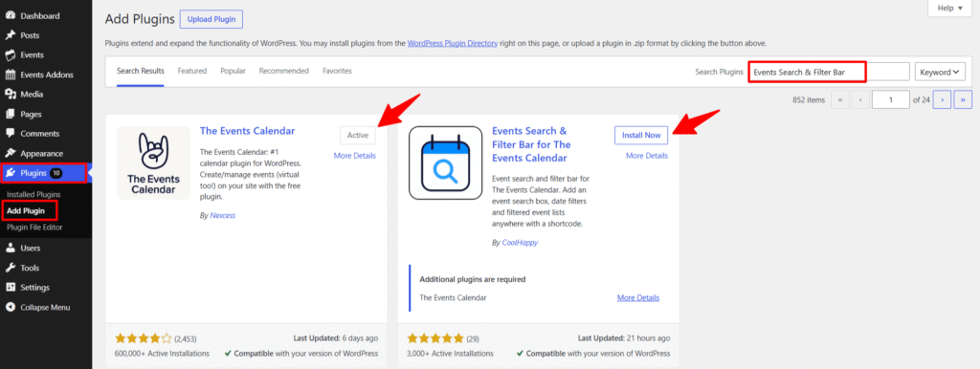Click the Tools wrench icon
Image resolution: width=980 pixels, height=369 pixels.
click(10, 268)
